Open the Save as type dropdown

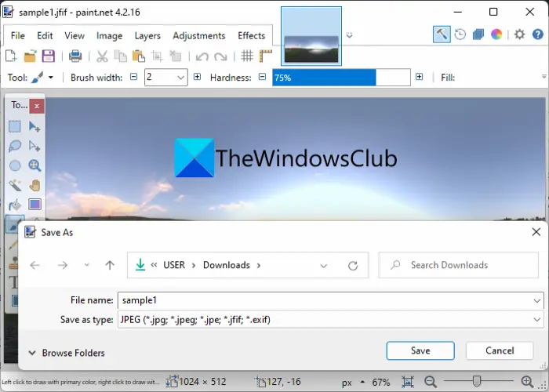[536, 320]
